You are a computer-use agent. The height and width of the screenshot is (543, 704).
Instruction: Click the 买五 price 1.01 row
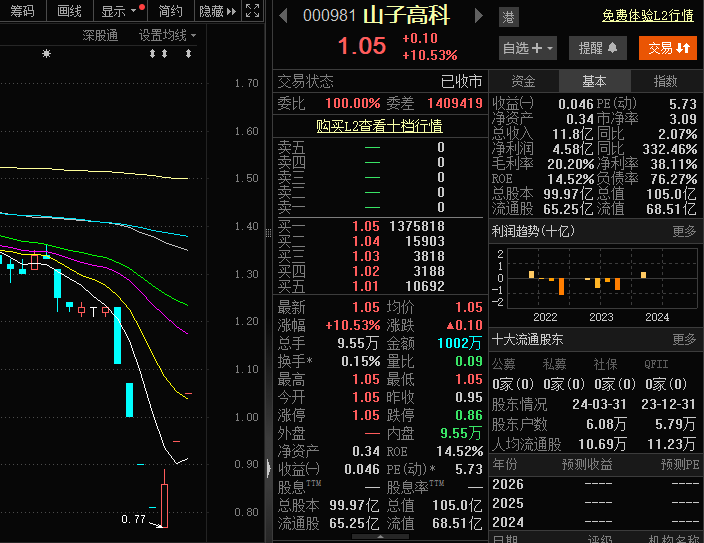[380, 286]
